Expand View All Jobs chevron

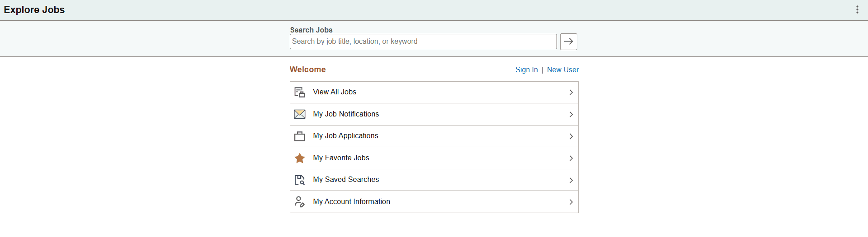[571, 92]
